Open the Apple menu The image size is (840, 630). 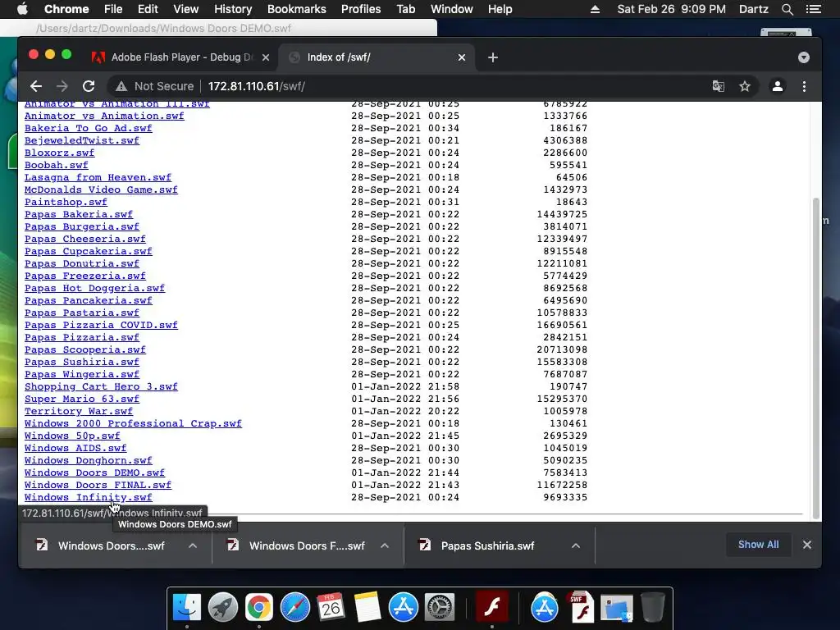coord(22,9)
